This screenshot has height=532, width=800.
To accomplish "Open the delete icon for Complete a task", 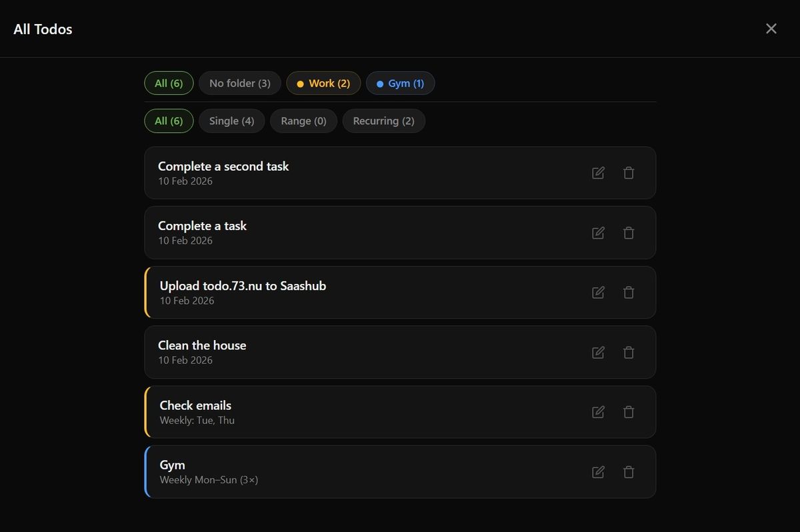I will coord(629,233).
